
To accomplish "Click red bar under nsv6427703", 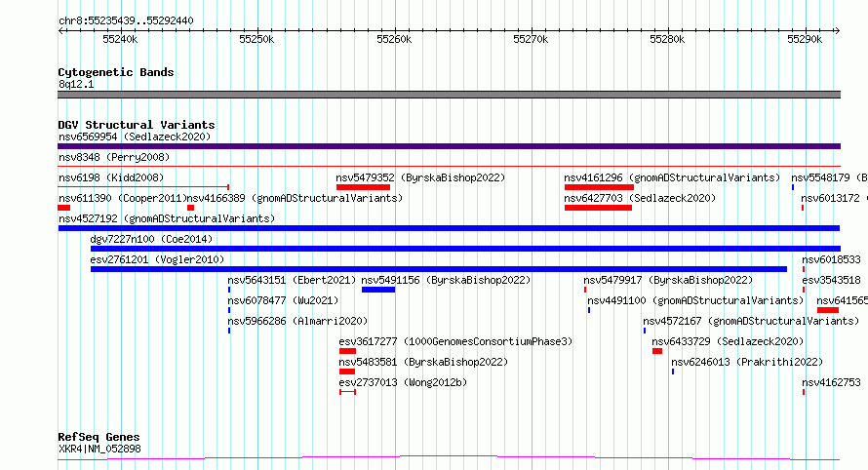I will tap(598, 208).
